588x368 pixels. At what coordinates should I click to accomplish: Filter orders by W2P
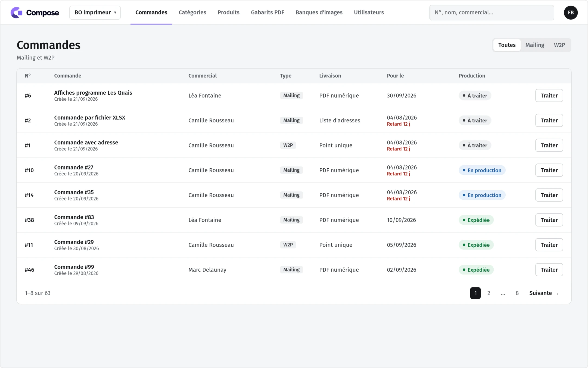pyautogui.click(x=559, y=45)
